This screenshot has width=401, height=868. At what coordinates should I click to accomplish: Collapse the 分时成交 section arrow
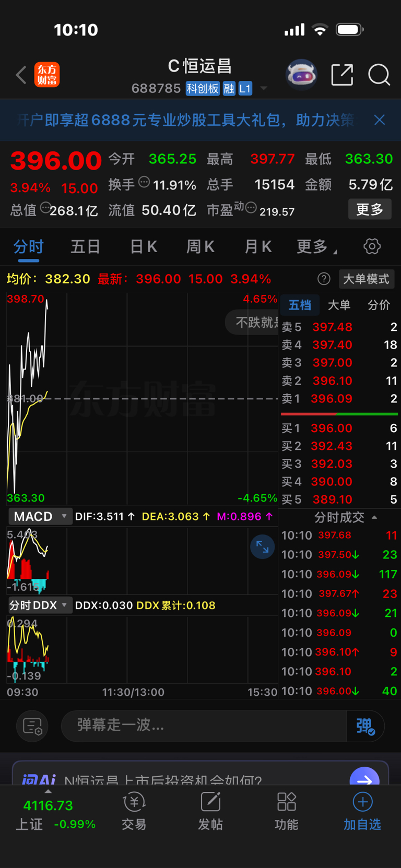coord(374,517)
